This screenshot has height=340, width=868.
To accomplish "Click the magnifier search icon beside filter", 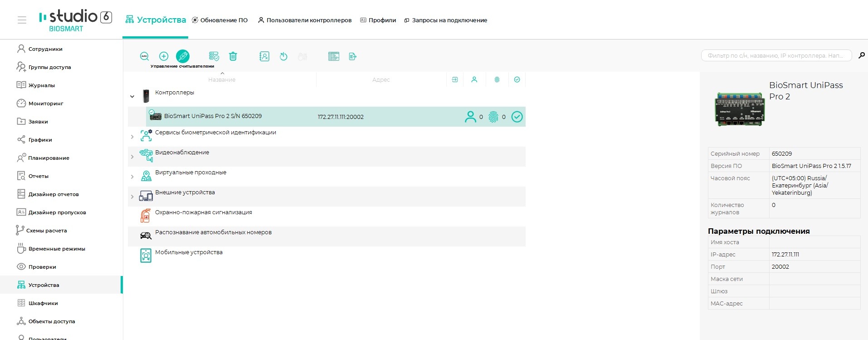I will [x=862, y=55].
